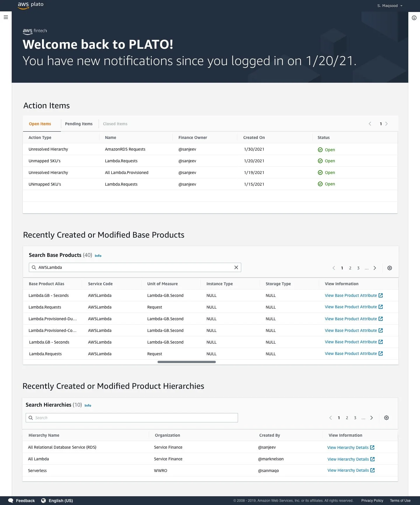This screenshot has height=505, width=420.
Task: Select page 2 of Hierarchies
Action: [347, 418]
